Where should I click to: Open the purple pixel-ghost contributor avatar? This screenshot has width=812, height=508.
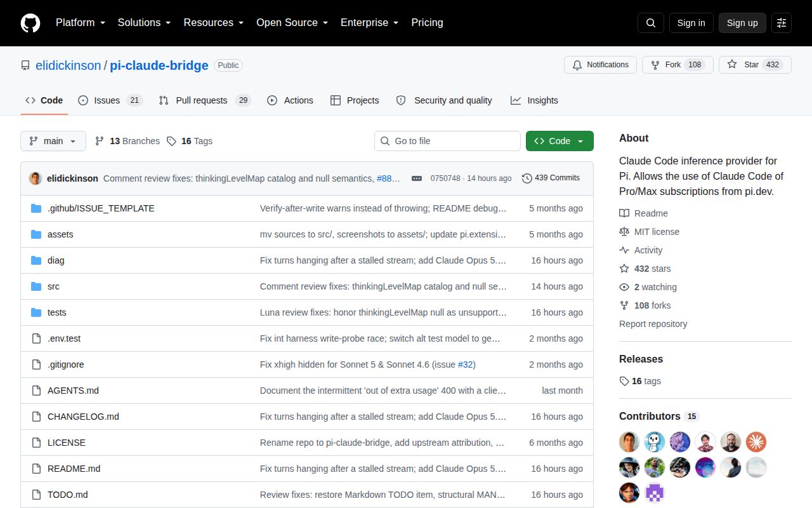coord(655,493)
